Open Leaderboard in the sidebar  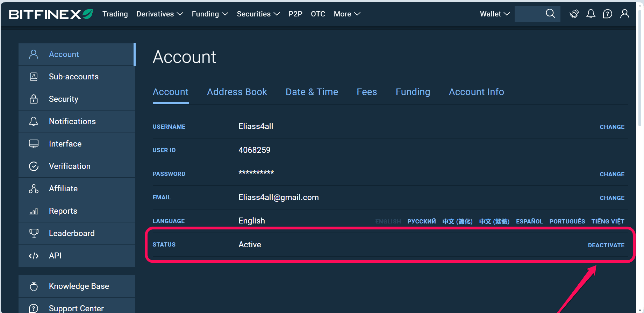[x=77, y=233]
